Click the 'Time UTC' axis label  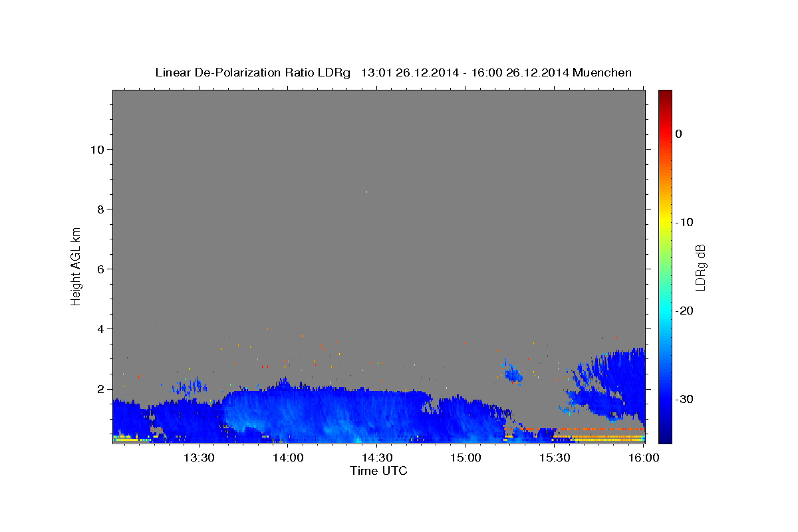(x=378, y=471)
